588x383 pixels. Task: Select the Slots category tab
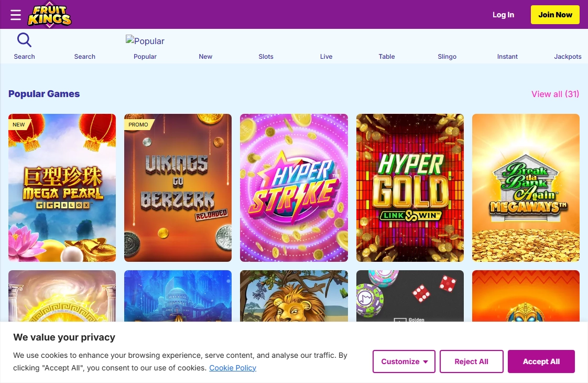click(266, 56)
